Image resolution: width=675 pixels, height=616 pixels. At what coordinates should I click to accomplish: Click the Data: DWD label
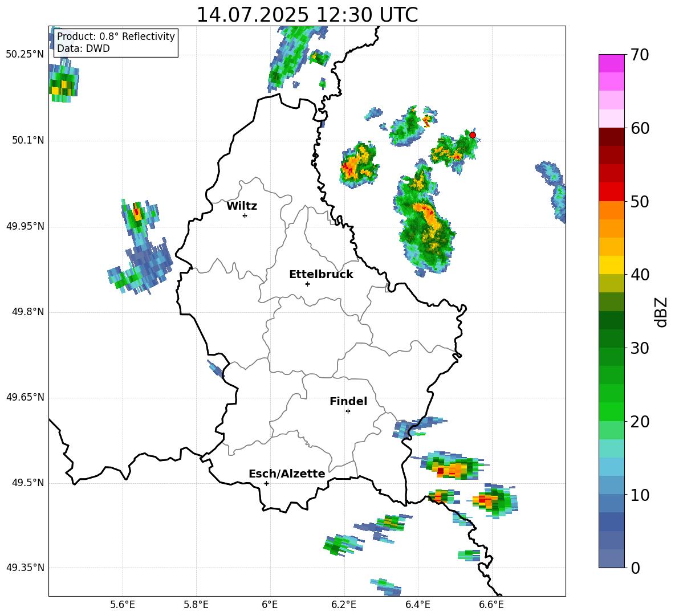[83, 48]
